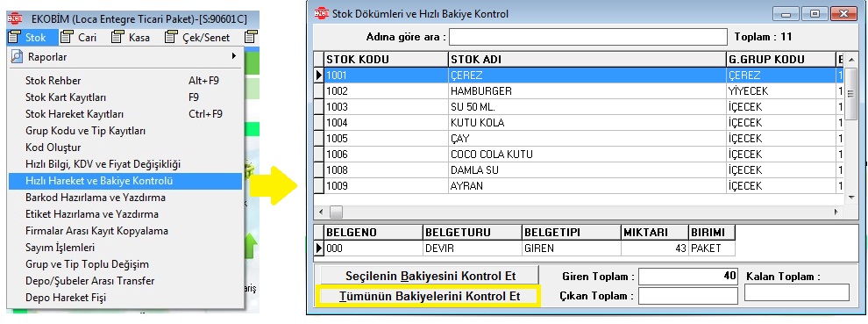Viewport: 868px width, 324px height.
Task: Click the vertical scrollbar down arrow
Action: (851, 198)
